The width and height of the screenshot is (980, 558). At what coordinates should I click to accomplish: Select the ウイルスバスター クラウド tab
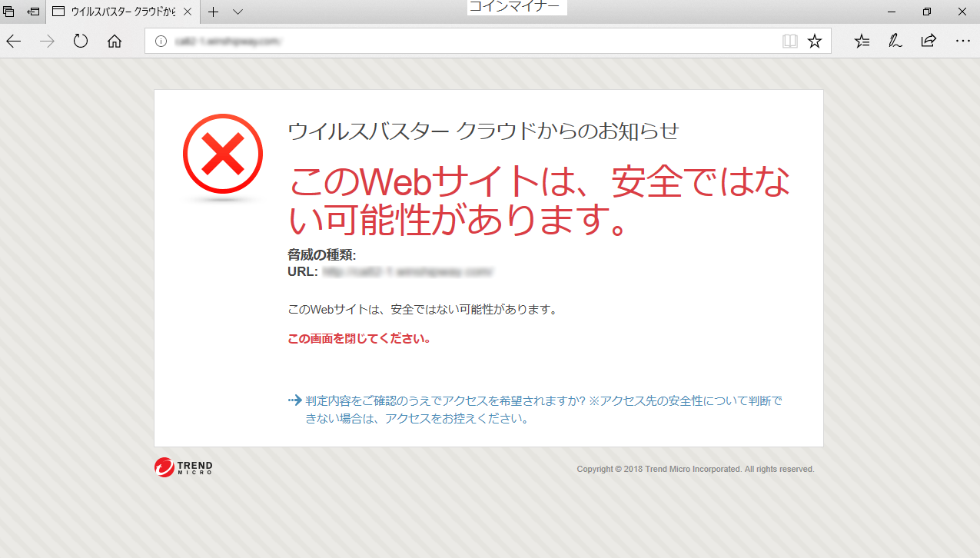point(115,12)
